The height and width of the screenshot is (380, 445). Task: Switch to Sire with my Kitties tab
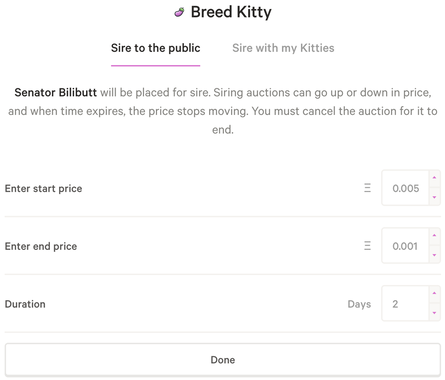pyautogui.click(x=283, y=48)
